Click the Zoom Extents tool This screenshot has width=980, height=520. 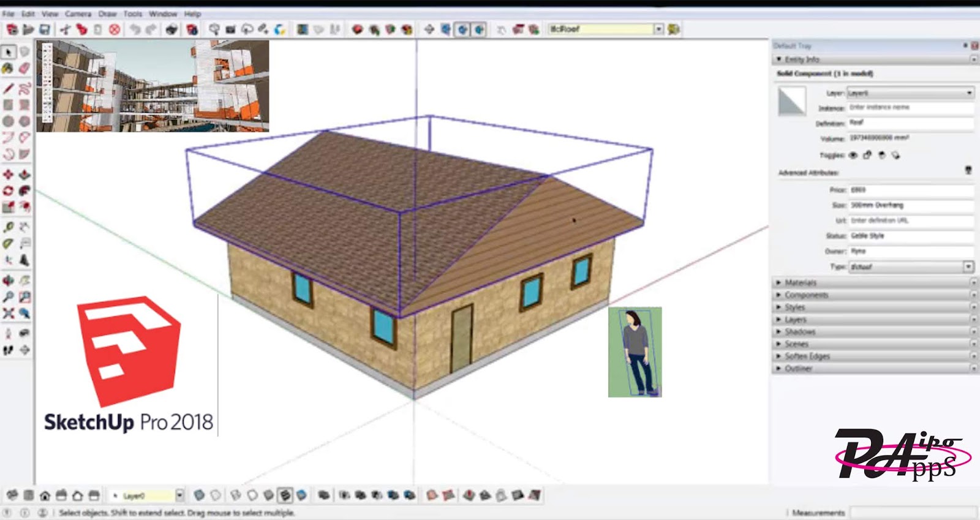click(8, 313)
